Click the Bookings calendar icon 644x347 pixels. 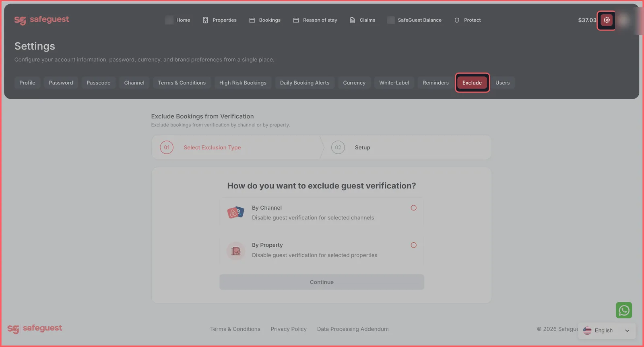[252, 20]
